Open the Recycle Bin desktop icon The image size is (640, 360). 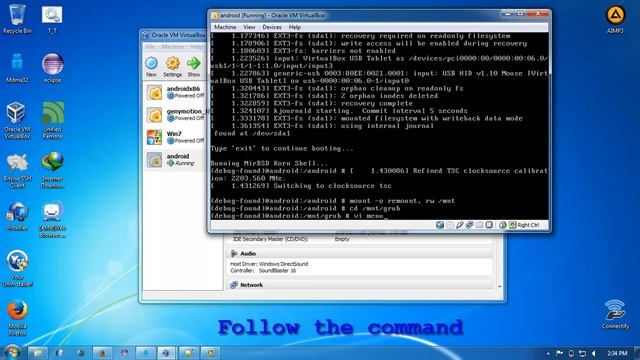(17, 19)
